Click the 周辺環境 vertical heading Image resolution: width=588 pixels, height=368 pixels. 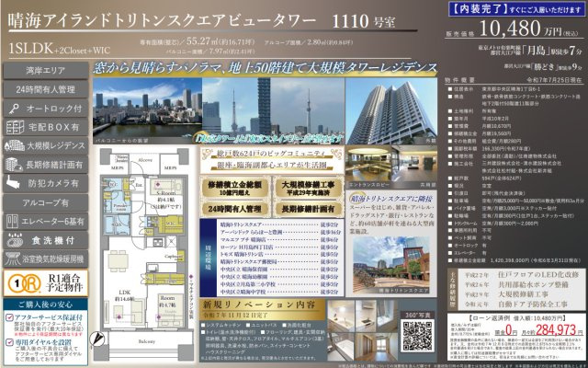pos(209,258)
